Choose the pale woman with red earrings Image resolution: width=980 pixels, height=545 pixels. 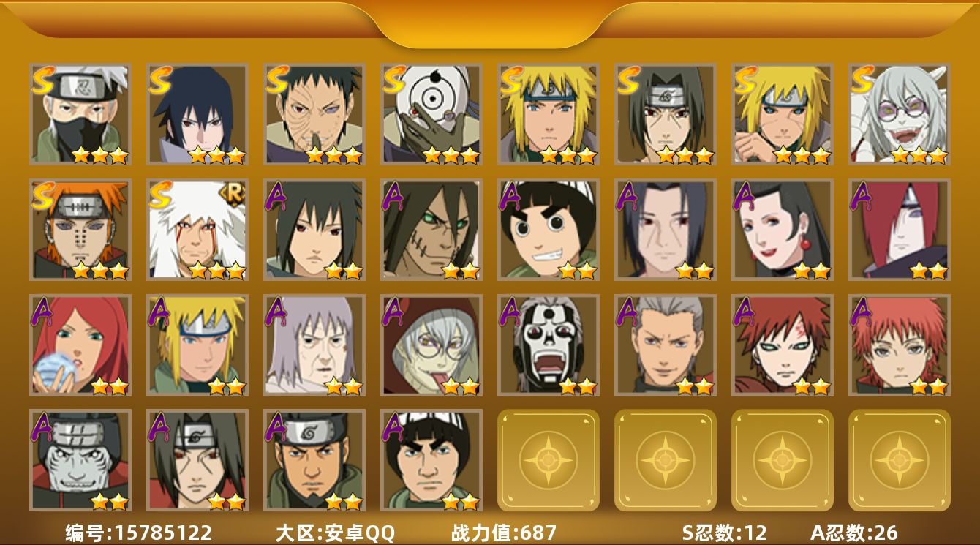point(783,230)
